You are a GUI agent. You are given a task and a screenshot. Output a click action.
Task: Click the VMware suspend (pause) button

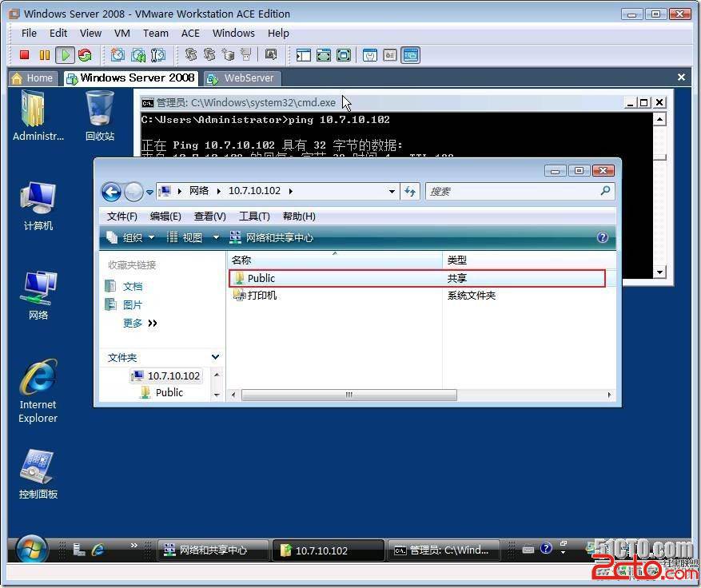[x=45, y=55]
